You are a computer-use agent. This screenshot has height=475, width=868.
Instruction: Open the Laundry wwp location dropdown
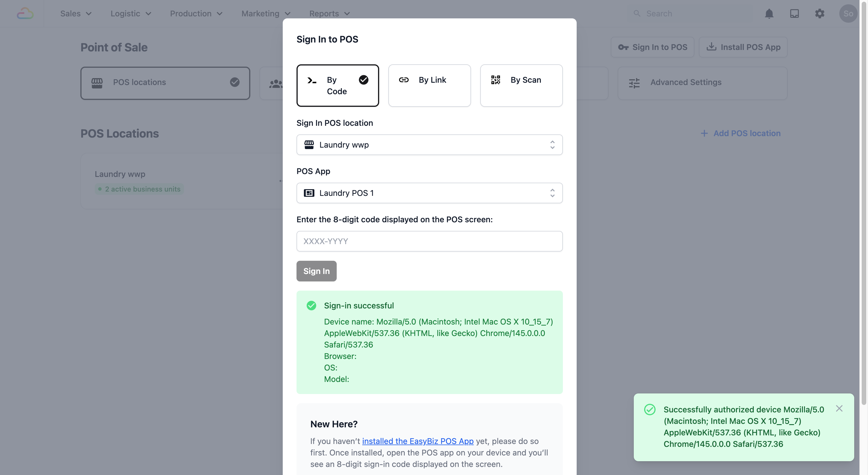tap(429, 145)
